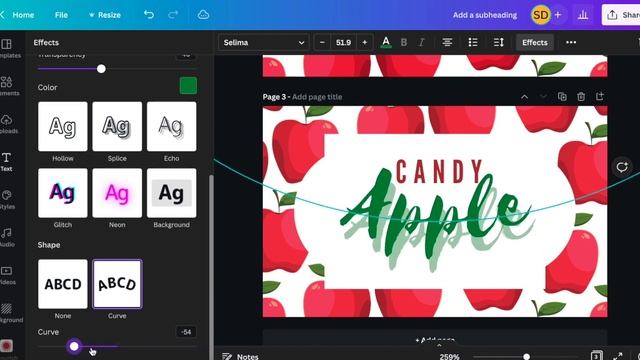Open the Videos sidebar icon
Viewport: 640px width, 360px height.
pos(7,275)
